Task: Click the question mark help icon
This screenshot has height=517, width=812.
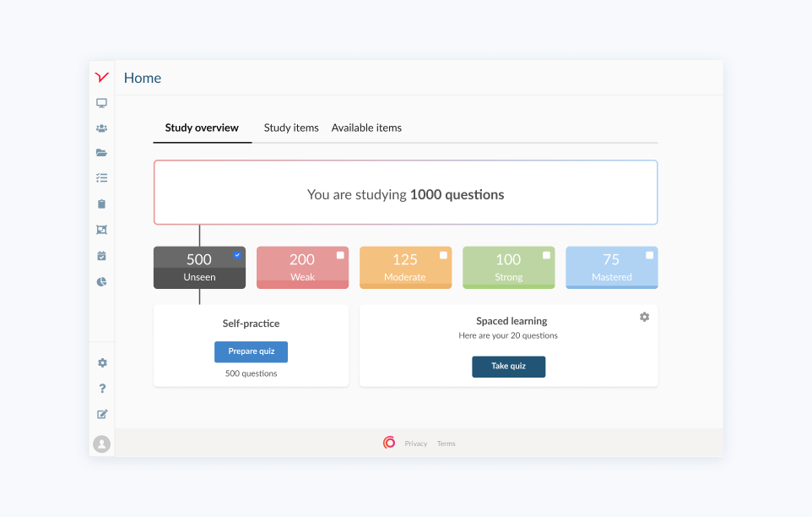Action: pyautogui.click(x=102, y=389)
